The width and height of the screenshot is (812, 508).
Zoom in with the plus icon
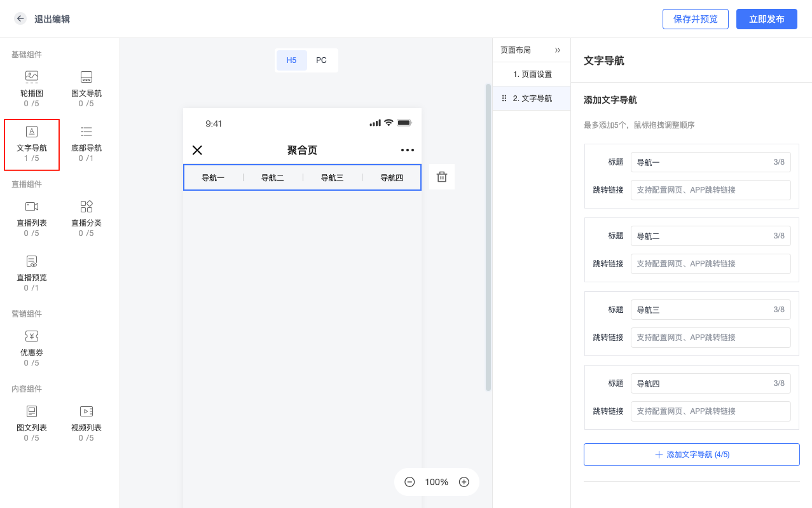[464, 482]
